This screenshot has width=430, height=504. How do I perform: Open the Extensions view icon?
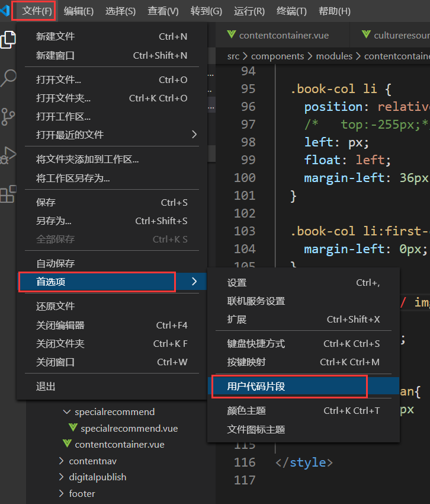click(x=8, y=194)
